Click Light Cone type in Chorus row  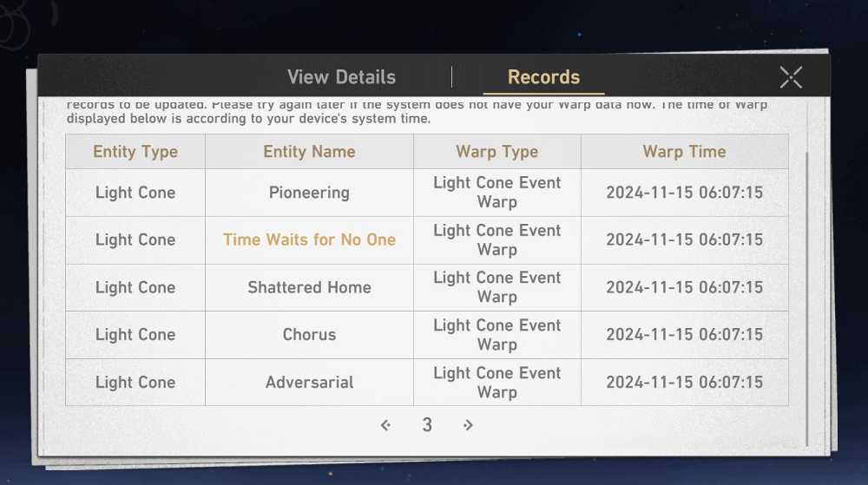point(135,335)
